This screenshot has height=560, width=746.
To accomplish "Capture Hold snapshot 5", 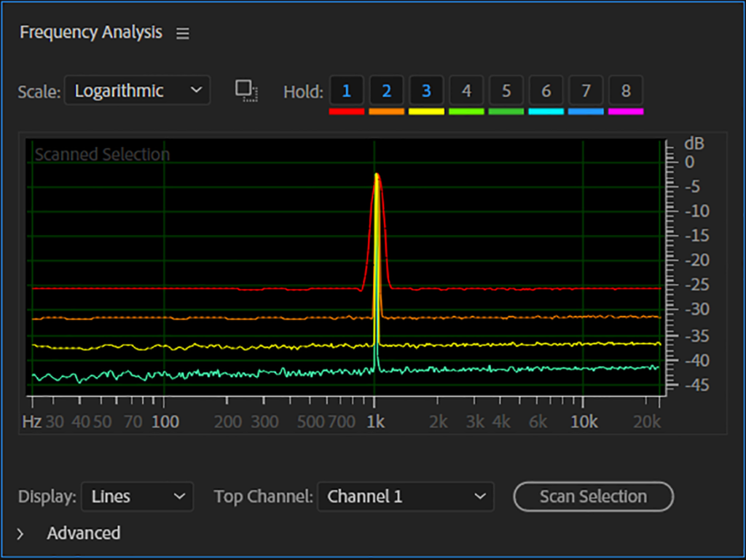I will pyautogui.click(x=506, y=90).
